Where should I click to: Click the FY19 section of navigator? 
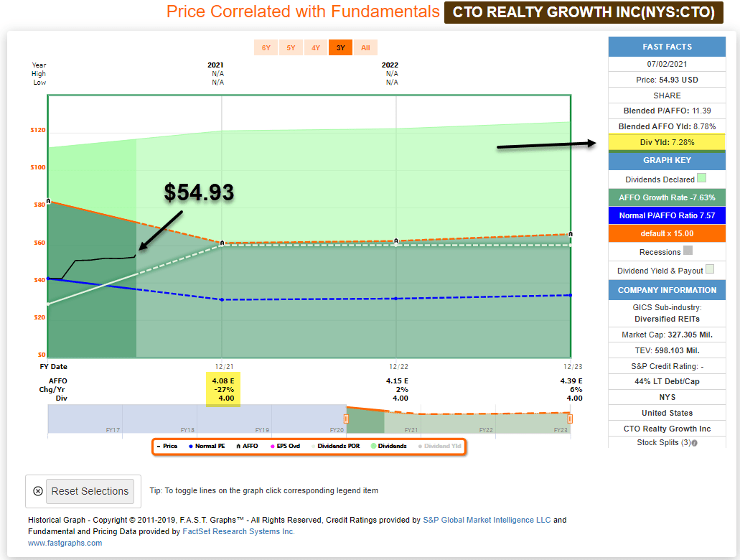click(234, 419)
